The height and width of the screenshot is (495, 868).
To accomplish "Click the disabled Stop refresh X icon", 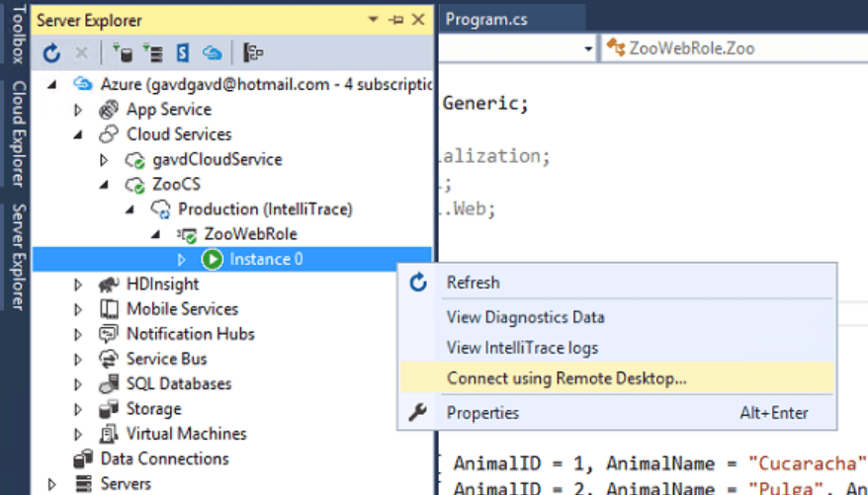I will 81,53.
